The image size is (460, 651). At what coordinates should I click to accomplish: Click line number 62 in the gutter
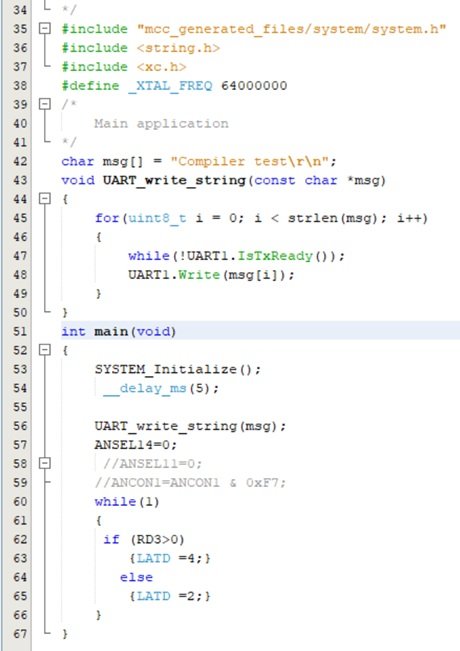(20, 539)
